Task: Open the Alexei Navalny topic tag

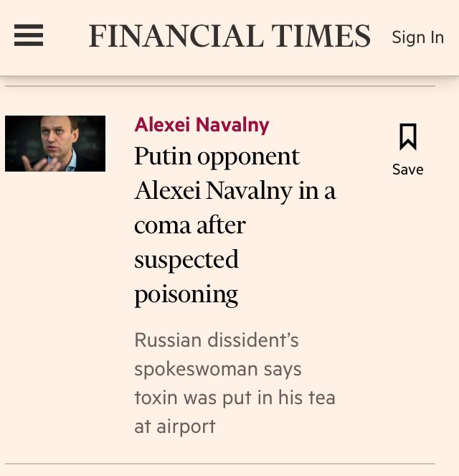Action: (202, 125)
